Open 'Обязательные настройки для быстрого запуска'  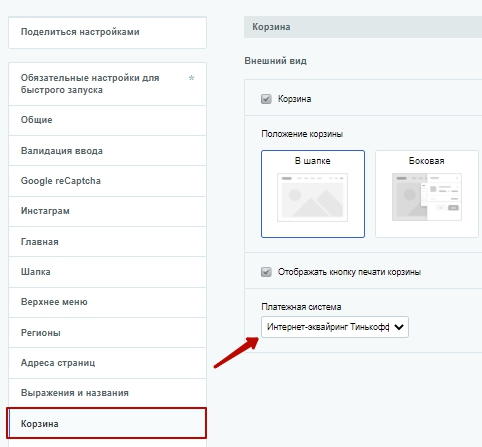pyautogui.click(x=107, y=84)
